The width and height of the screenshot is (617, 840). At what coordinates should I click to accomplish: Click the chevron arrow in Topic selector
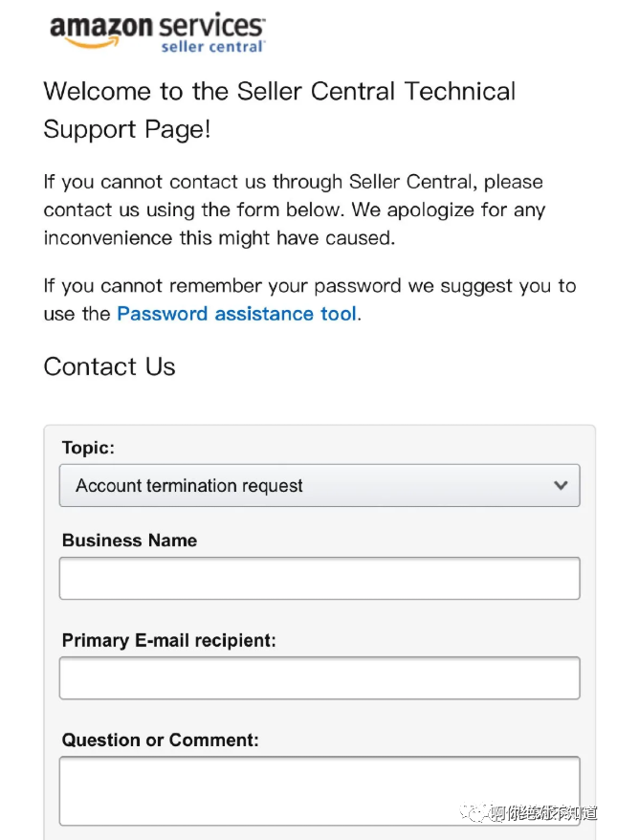click(561, 485)
